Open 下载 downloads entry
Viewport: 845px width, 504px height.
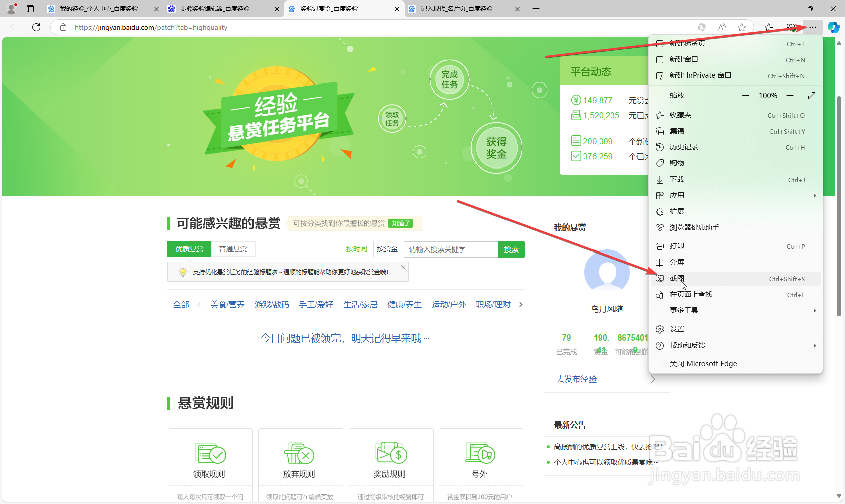pos(736,180)
